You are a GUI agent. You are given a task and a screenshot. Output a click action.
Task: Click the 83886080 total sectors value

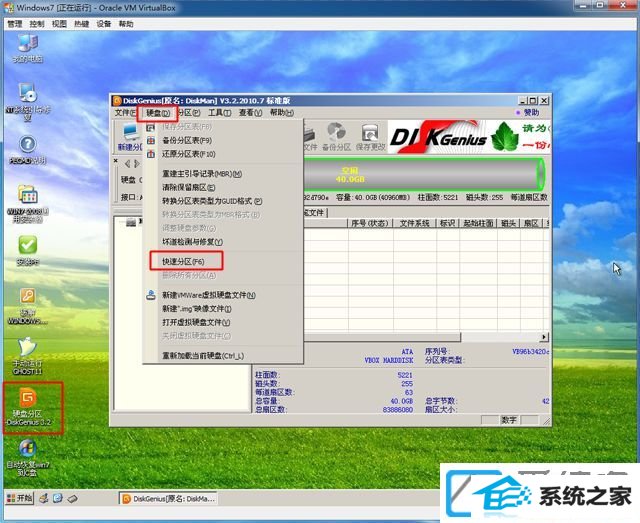[398, 409]
